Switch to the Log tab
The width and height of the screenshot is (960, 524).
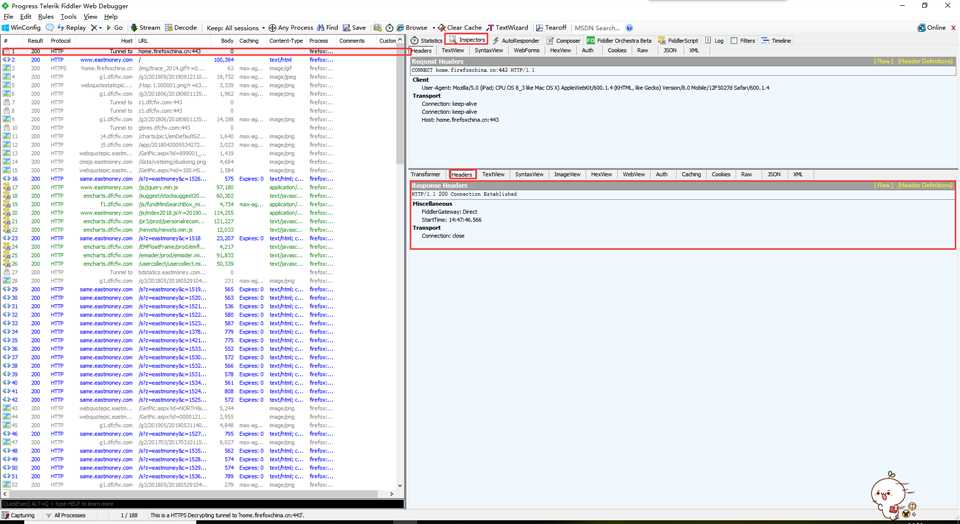pyautogui.click(x=714, y=40)
